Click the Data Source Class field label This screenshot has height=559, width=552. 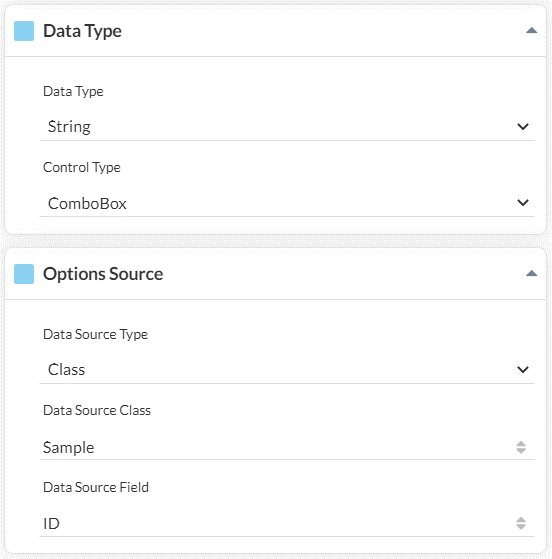[x=97, y=410]
